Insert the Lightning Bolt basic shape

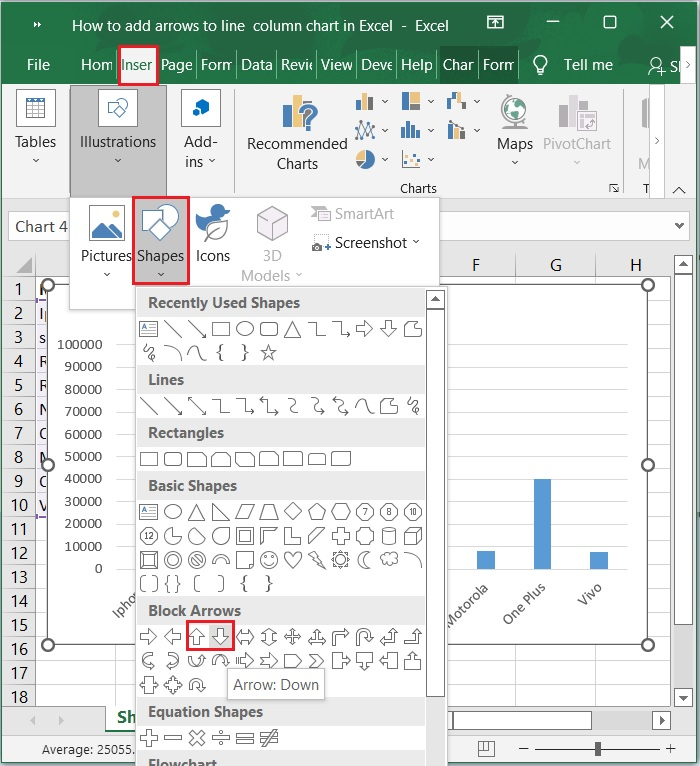click(317, 560)
